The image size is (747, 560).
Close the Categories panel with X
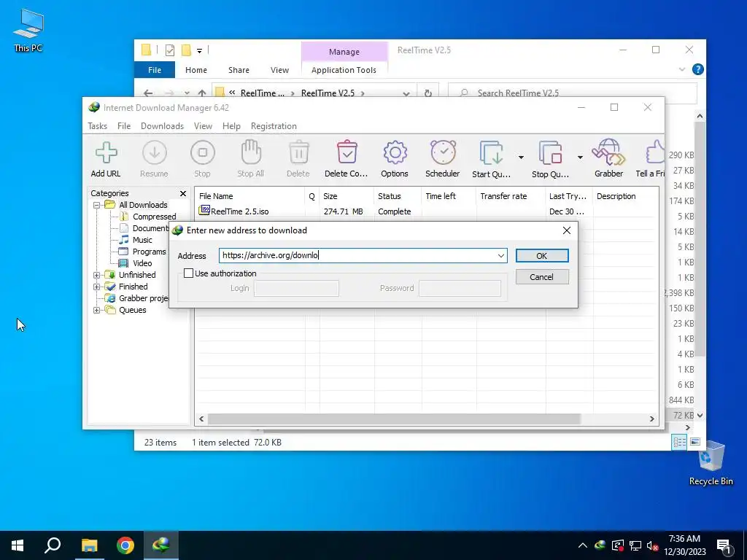[x=183, y=193]
